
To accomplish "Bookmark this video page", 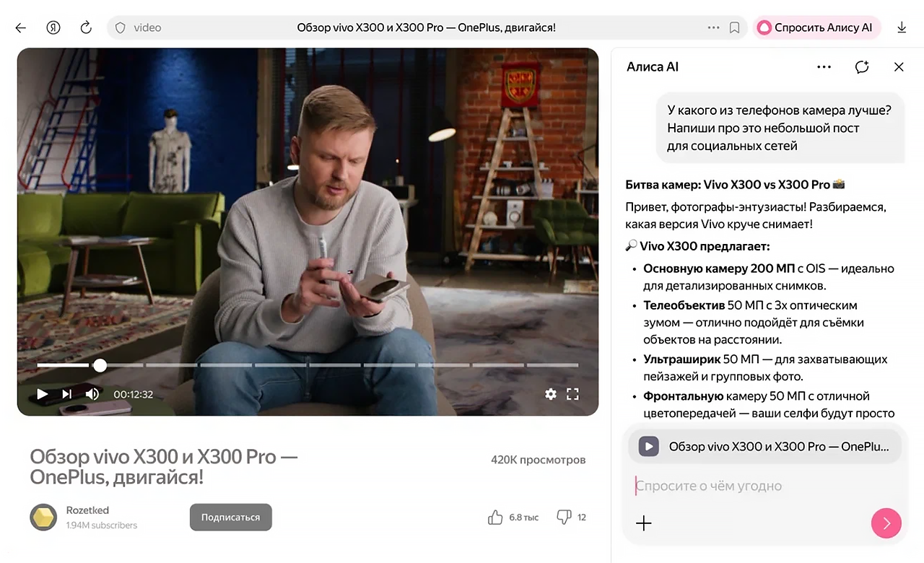I will [734, 27].
